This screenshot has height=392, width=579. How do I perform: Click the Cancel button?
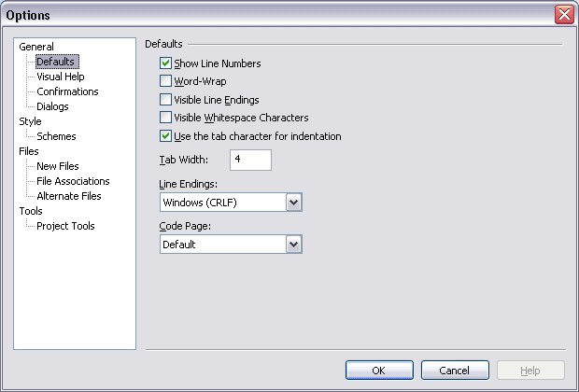[455, 371]
